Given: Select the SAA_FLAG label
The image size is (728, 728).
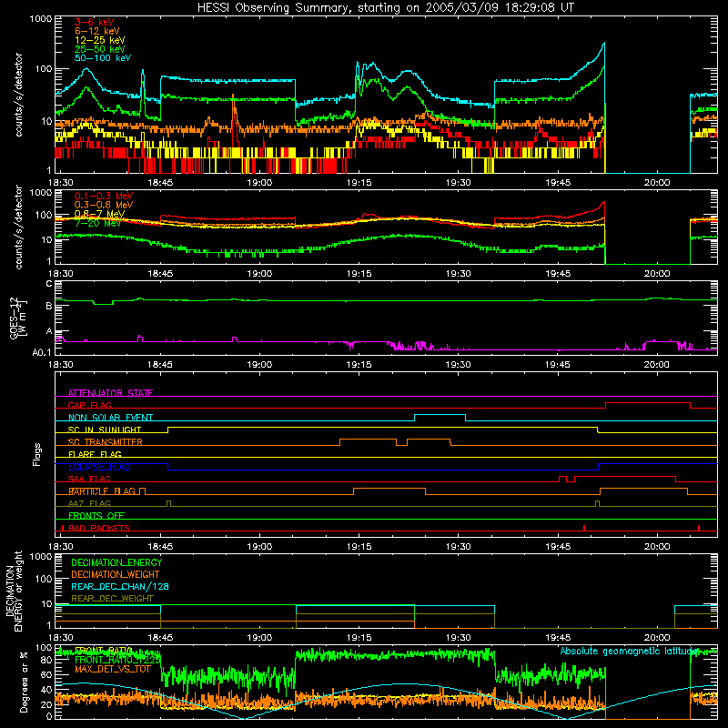Looking at the screenshot, I should 89,479.
